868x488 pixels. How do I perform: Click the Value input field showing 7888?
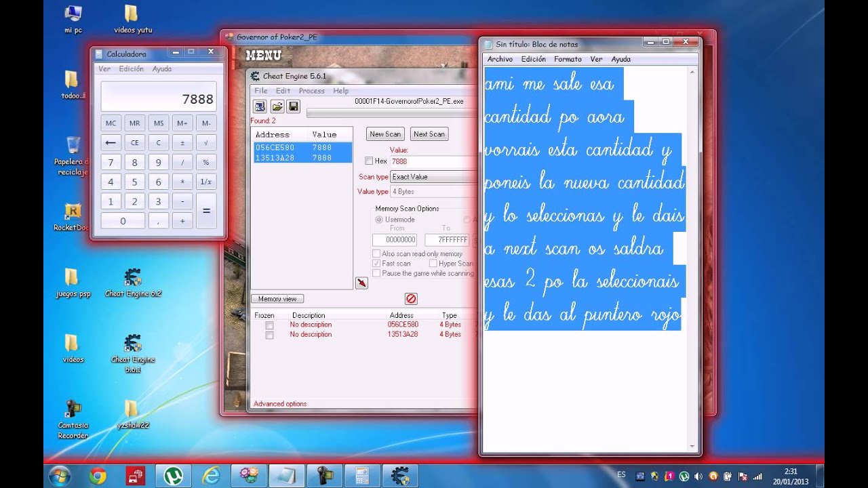434,162
